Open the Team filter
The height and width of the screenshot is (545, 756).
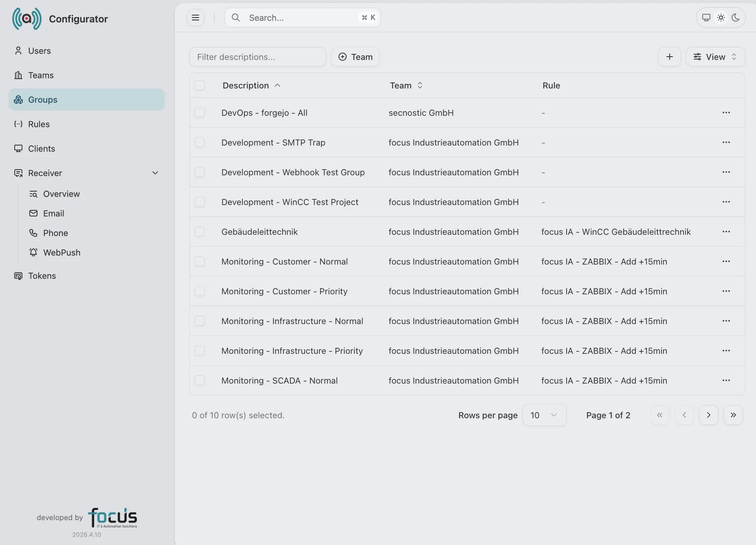point(355,57)
